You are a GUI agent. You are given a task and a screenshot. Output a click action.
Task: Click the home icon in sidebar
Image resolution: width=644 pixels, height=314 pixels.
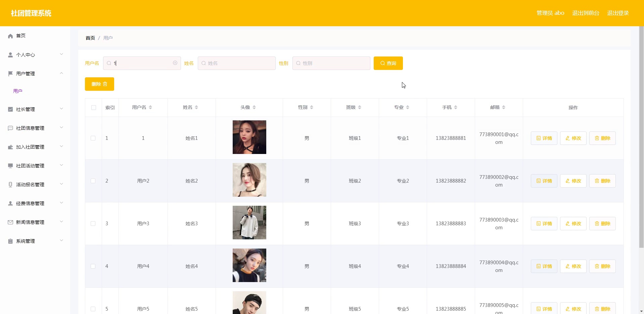point(10,36)
